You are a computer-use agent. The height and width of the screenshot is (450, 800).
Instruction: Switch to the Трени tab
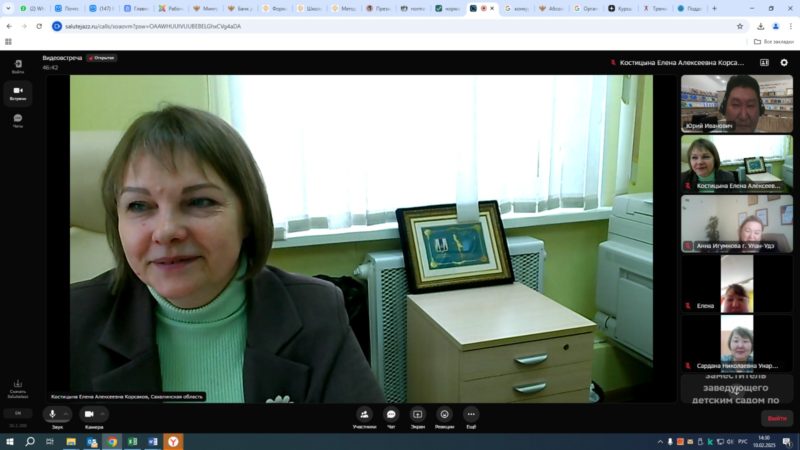[x=655, y=8]
